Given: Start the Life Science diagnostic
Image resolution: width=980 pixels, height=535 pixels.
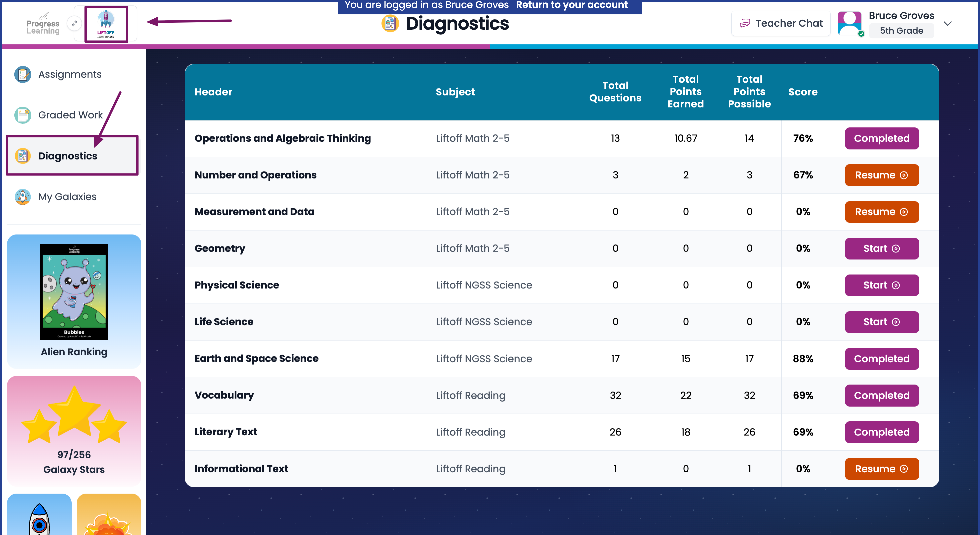Looking at the screenshot, I should 881,322.
